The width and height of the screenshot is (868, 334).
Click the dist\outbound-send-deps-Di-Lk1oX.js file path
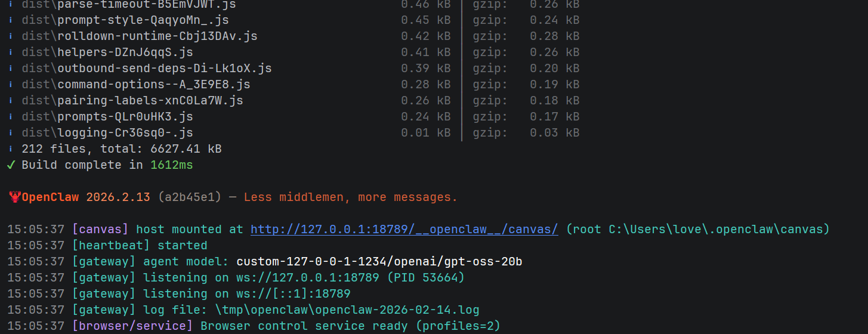tap(147, 68)
